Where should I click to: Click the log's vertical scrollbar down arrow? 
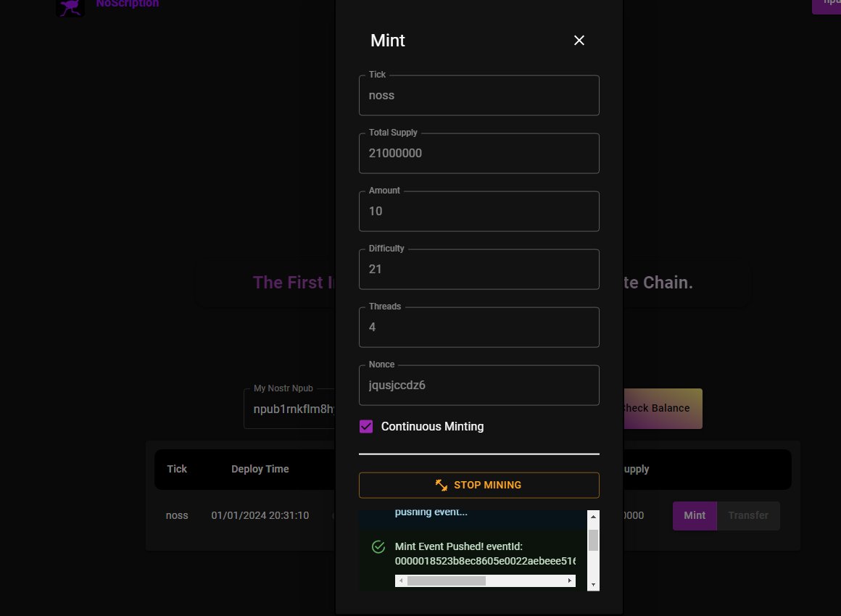tap(593, 585)
